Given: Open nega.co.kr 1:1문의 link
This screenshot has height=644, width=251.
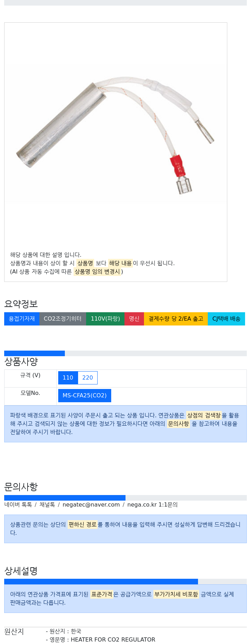Looking at the screenshot, I should [x=152, y=505].
